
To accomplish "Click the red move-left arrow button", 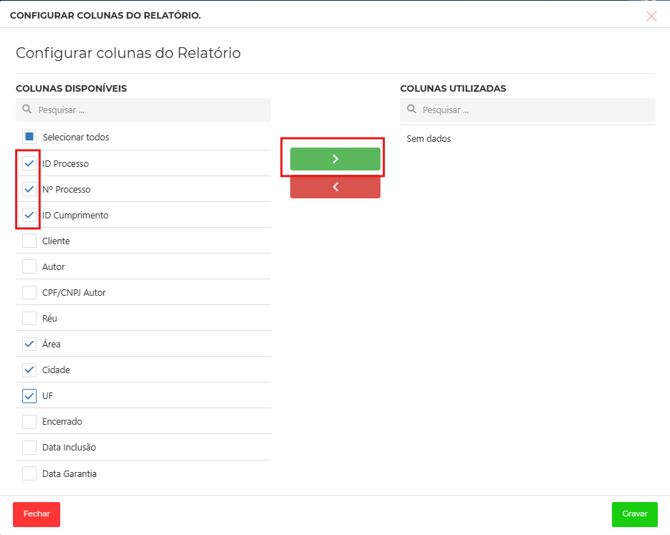I will (x=335, y=187).
